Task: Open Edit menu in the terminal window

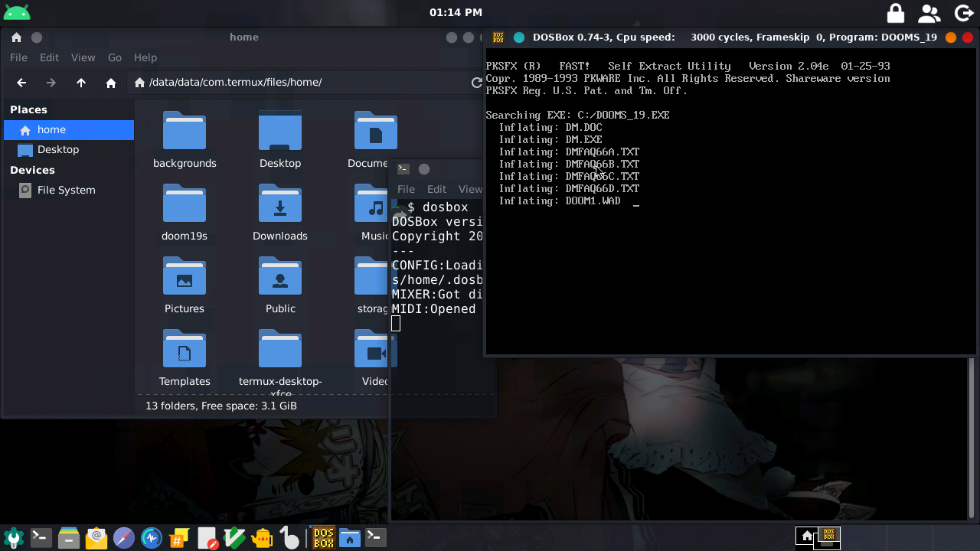Action: point(436,189)
